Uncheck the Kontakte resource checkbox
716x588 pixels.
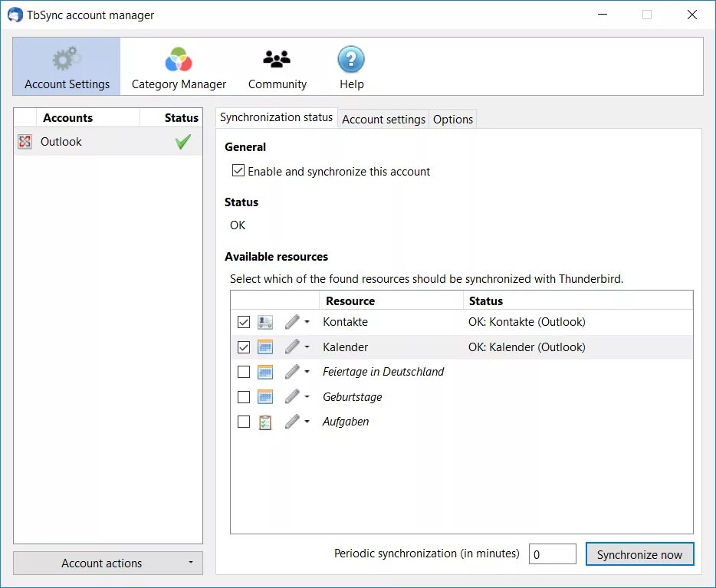pyautogui.click(x=244, y=322)
